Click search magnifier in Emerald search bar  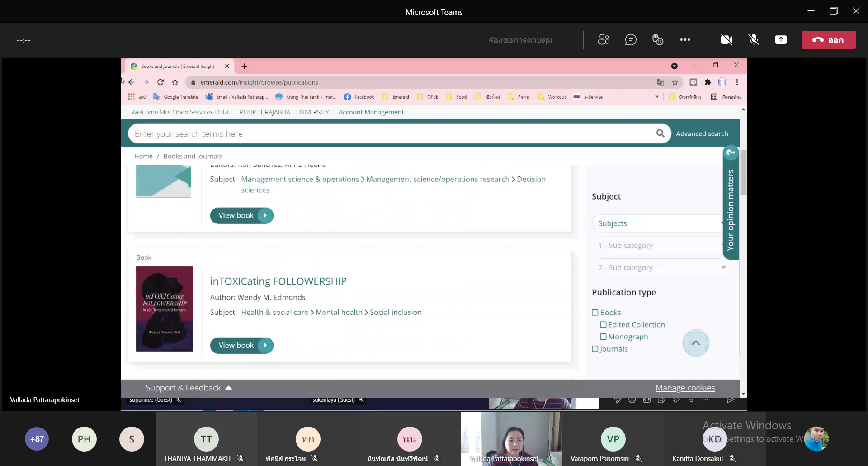point(660,133)
